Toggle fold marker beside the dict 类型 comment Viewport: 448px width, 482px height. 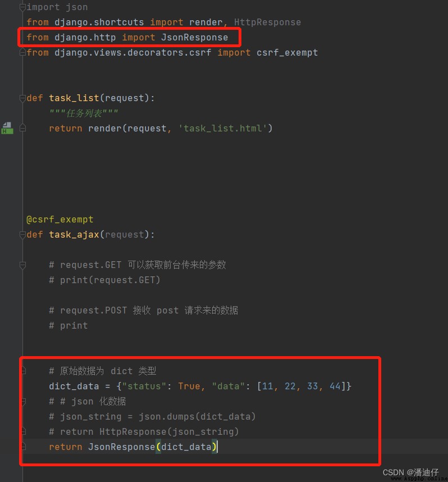24,371
